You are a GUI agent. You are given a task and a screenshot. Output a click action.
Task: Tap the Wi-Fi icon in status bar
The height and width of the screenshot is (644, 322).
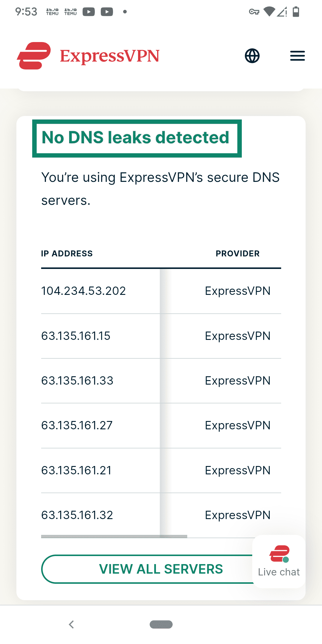(269, 12)
